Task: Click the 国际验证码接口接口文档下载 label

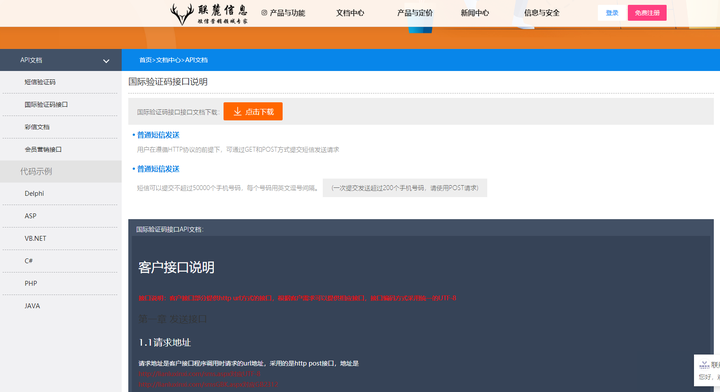Action: (x=177, y=112)
